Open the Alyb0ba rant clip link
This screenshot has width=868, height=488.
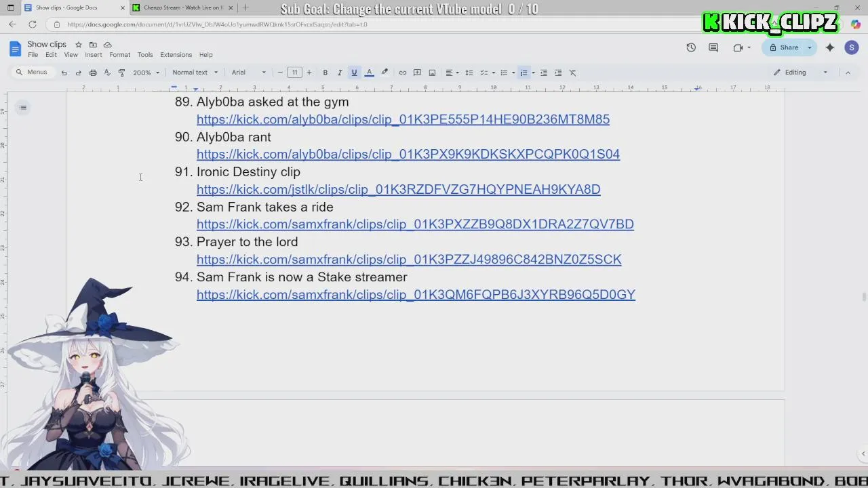408,154
